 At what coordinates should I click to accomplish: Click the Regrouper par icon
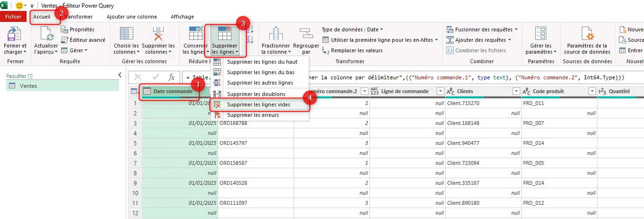coord(306,33)
